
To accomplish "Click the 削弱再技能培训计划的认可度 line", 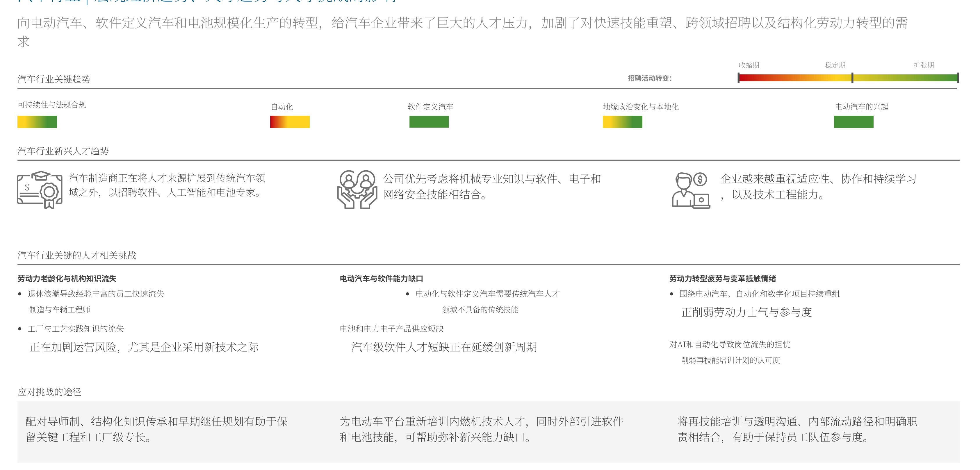I will 730,360.
